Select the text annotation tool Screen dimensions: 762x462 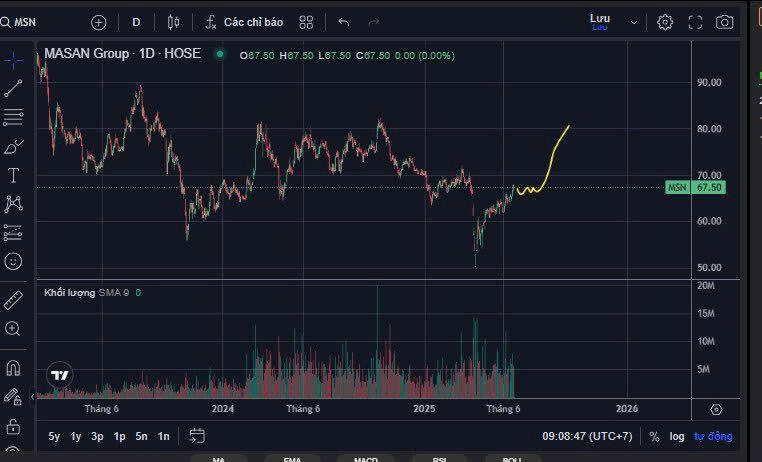[x=13, y=175]
